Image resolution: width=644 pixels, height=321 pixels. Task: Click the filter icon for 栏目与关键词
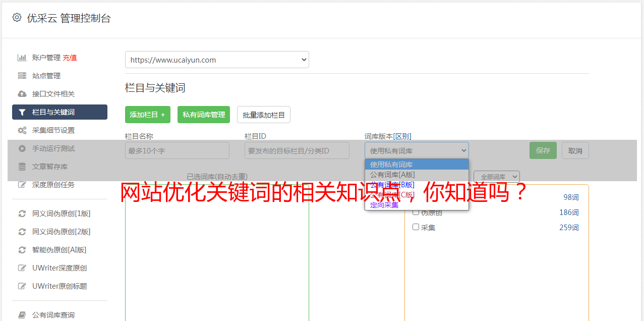(22, 112)
